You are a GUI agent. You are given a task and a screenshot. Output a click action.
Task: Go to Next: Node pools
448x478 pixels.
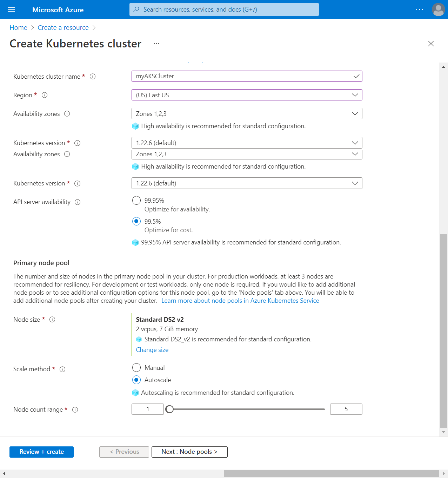coord(189,452)
